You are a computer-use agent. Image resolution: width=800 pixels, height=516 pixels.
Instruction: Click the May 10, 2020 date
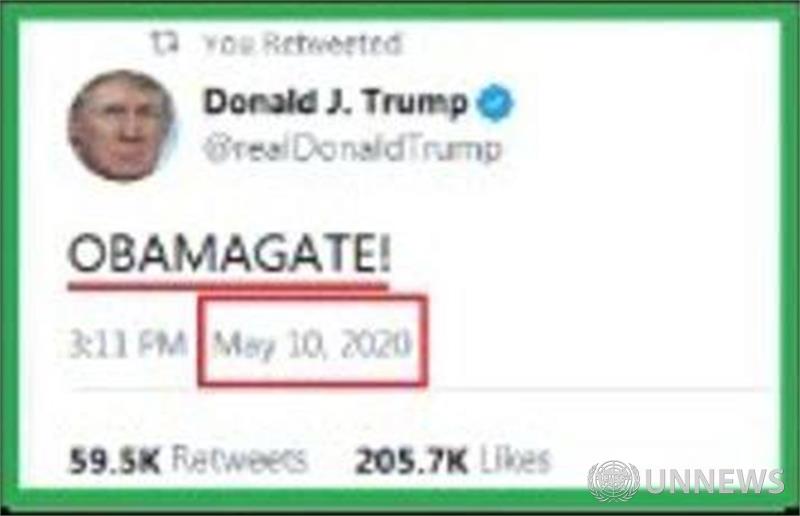tap(312, 345)
